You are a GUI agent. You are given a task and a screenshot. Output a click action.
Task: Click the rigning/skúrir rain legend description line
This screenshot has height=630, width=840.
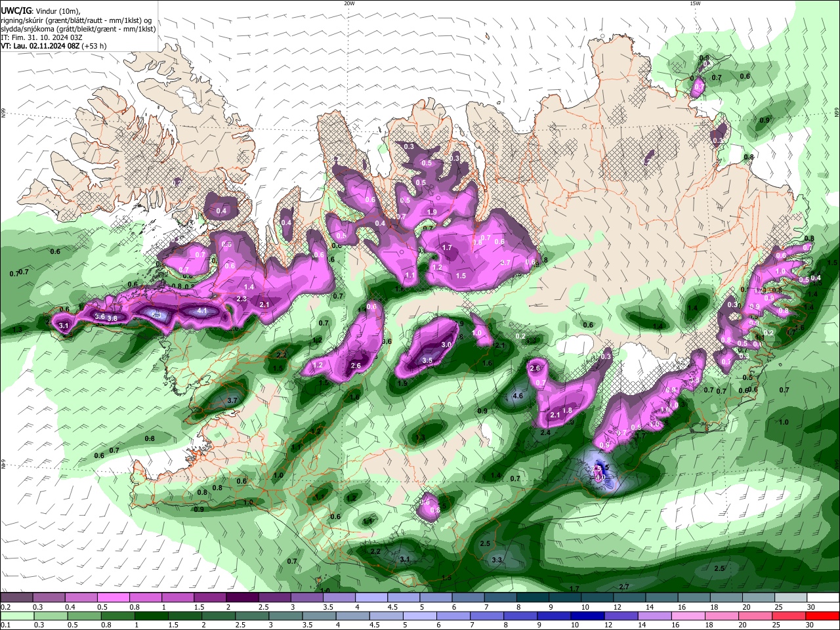pyautogui.click(x=76, y=20)
